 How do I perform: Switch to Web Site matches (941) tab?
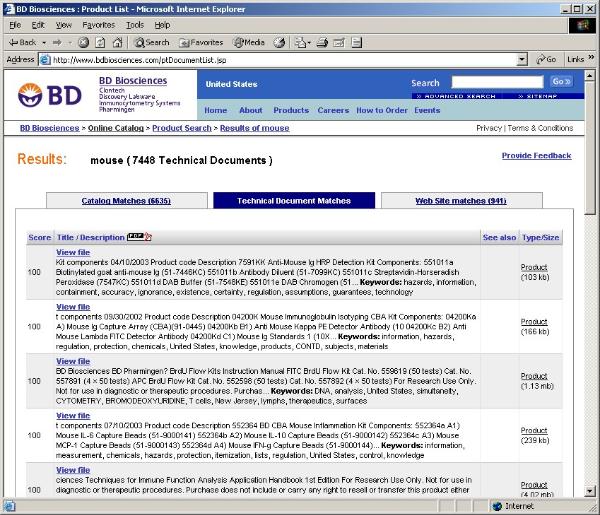[x=461, y=201]
